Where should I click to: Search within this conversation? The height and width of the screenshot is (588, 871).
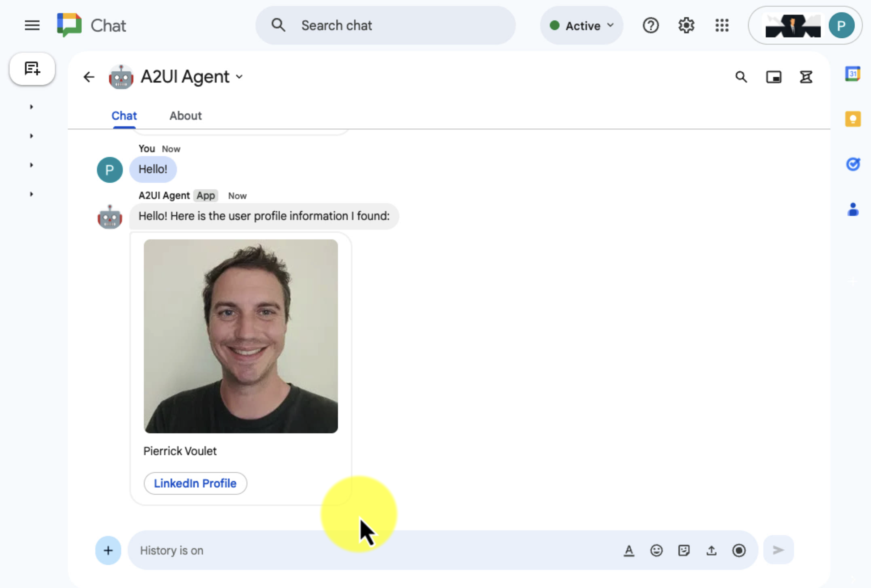741,76
